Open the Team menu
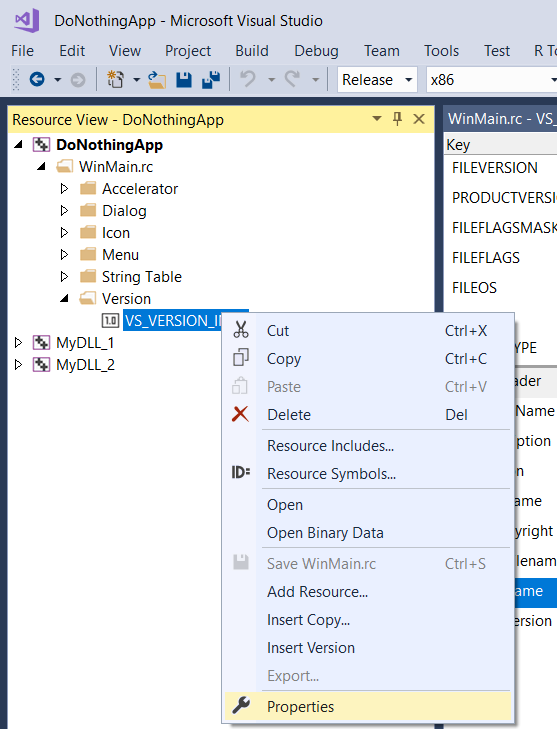This screenshot has width=557, height=729. tap(382, 51)
